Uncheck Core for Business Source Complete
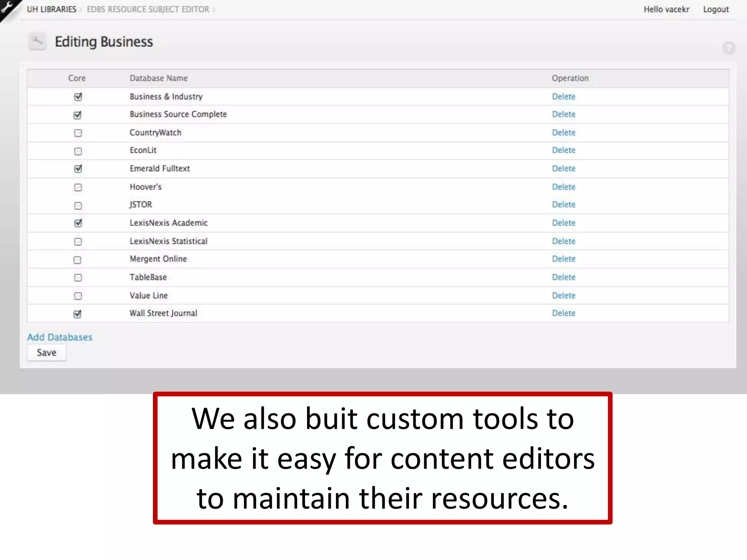The width and height of the screenshot is (747, 560). [77, 115]
